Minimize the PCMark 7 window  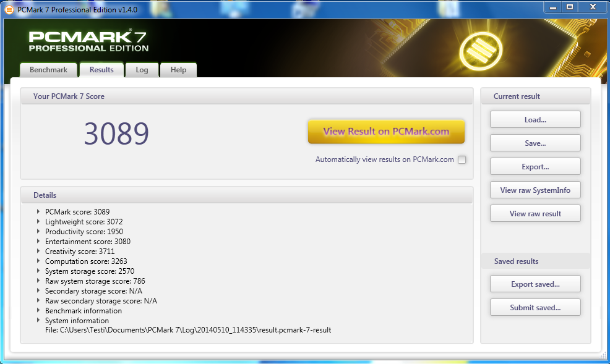coord(553,7)
